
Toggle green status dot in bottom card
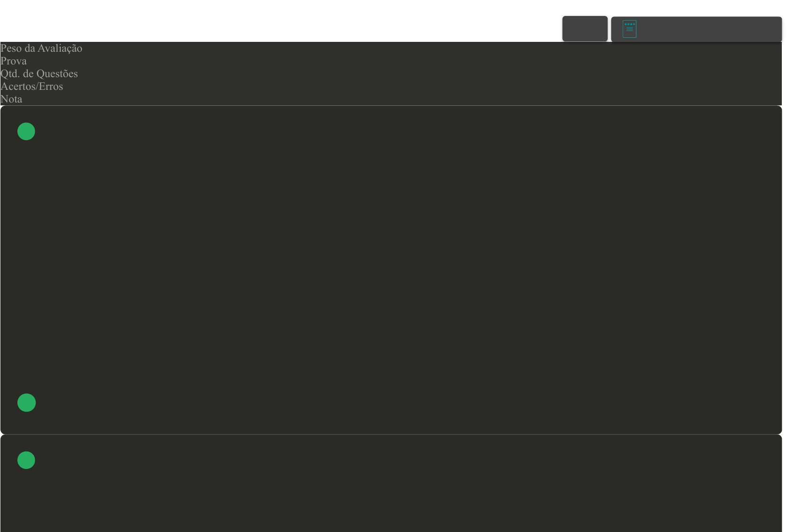(26, 460)
